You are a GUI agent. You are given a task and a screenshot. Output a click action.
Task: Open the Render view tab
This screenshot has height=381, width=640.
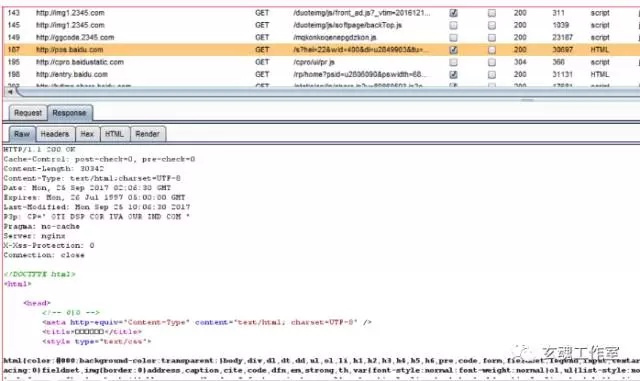(147, 134)
